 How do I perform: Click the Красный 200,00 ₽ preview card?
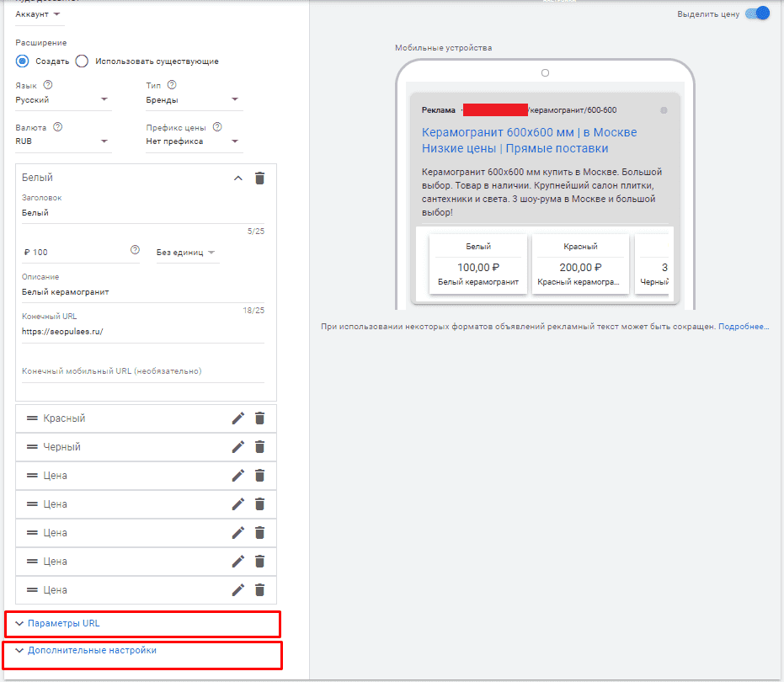pyautogui.click(x=580, y=264)
